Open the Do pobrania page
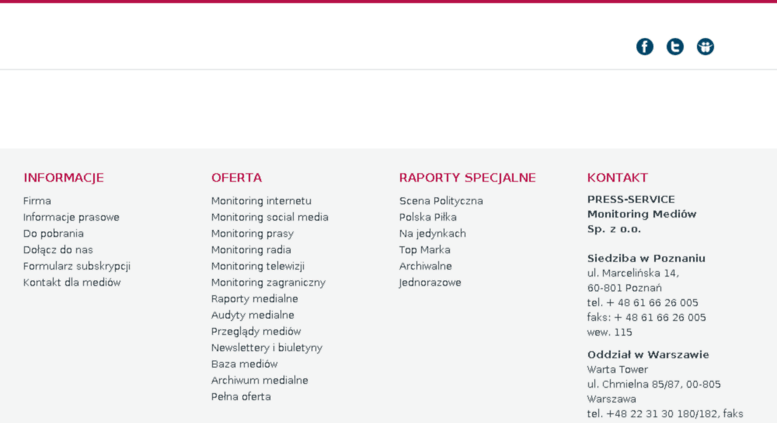 click(x=54, y=233)
